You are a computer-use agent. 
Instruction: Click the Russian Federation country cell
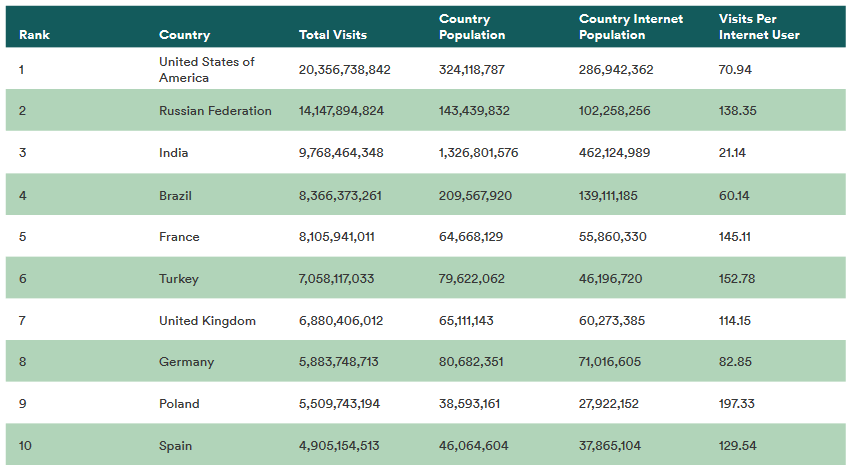pos(215,111)
